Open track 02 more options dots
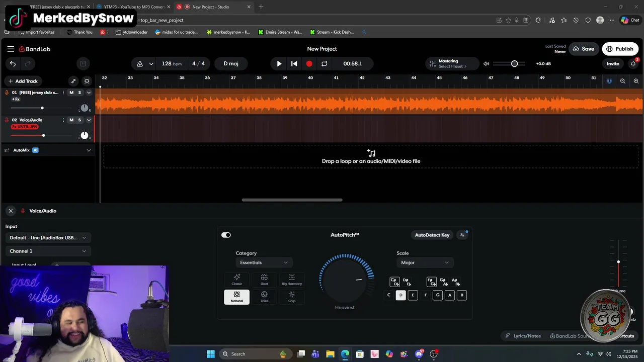The image size is (644, 362). click(x=63, y=120)
